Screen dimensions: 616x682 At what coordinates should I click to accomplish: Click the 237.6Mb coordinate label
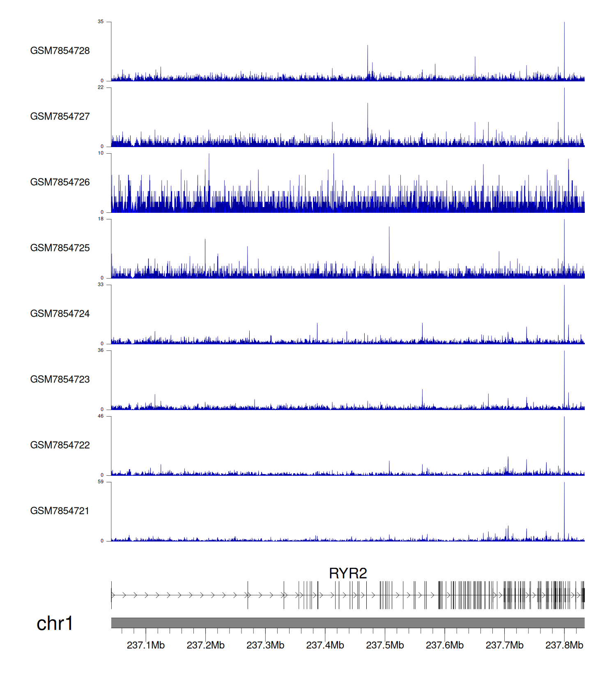pos(445,645)
